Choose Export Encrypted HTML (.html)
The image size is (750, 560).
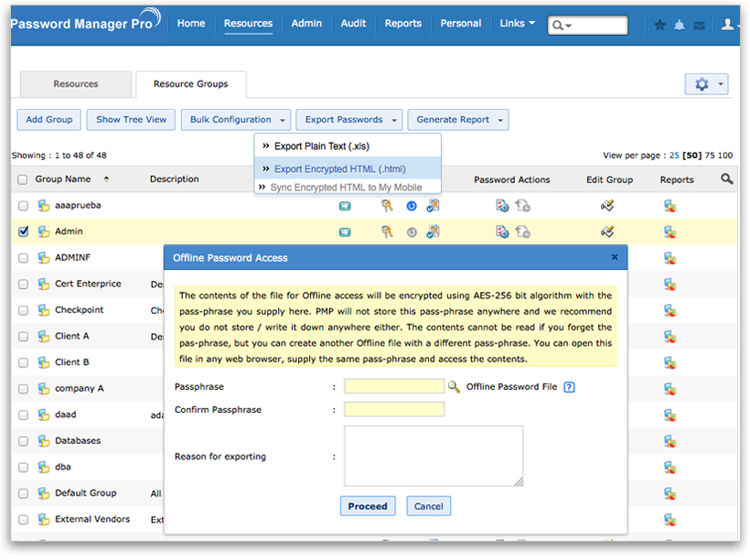339,169
